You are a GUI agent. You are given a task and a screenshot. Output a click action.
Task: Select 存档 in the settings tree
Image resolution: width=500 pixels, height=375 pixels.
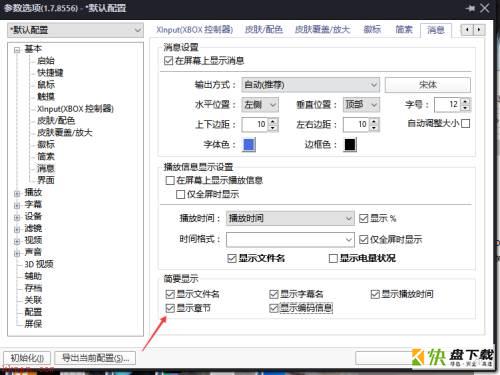[x=33, y=288]
